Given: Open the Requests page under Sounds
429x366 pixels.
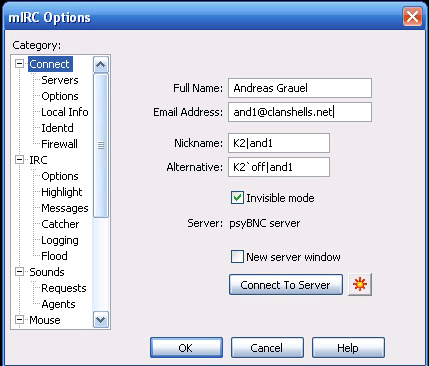Looking at the screenshot, I should 64,288.
